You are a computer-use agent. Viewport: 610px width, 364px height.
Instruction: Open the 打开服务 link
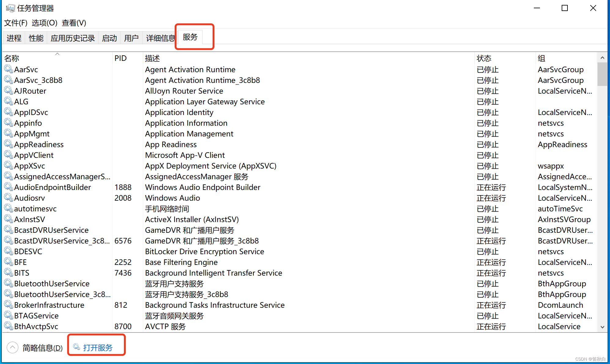(98, 347)
